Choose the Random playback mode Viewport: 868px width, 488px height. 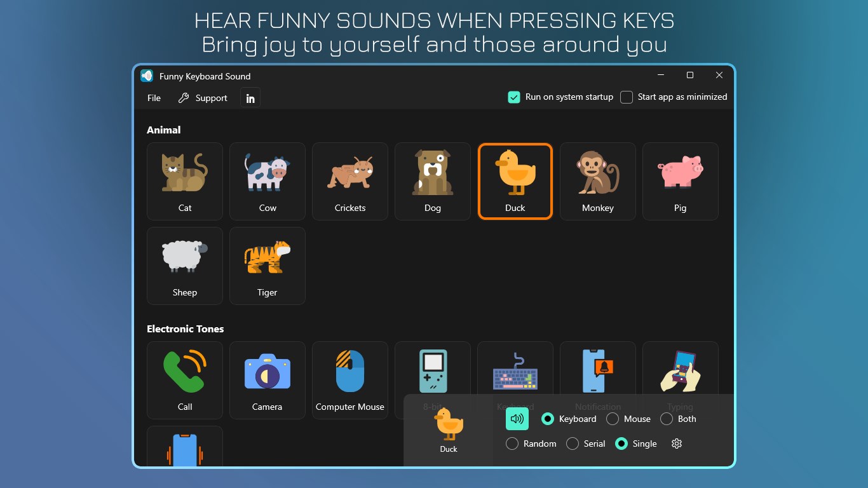pos(512,444)
